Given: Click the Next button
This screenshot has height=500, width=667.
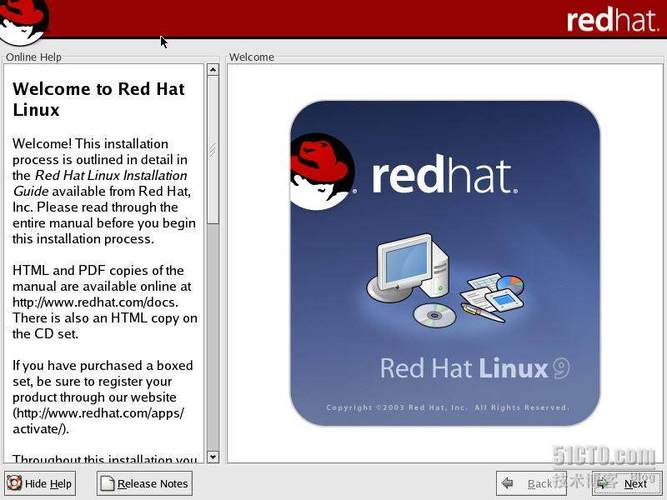Looking at the screenshot, I should click(x=627, y=483).
